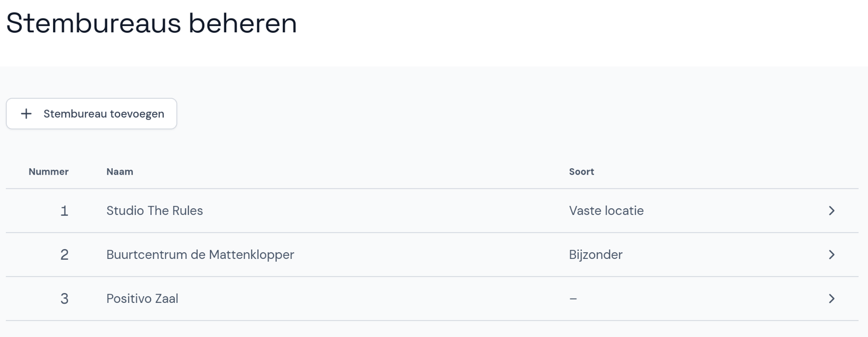Viewport: 868px width, 337px height.
Task: Click the plus icon on Stembureau toevoegen
Action: [26, 114]
